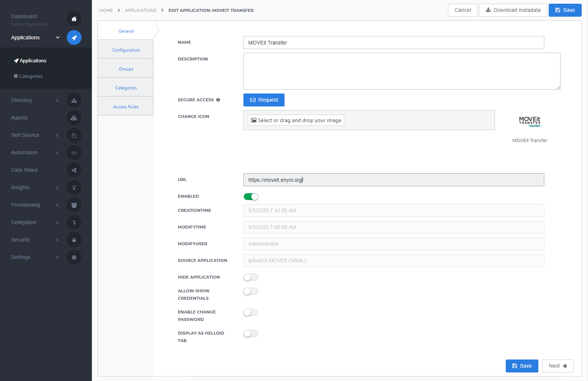Expand the Settings menu chevron
The width and height of the screenshot is (588, 381).
57,257
